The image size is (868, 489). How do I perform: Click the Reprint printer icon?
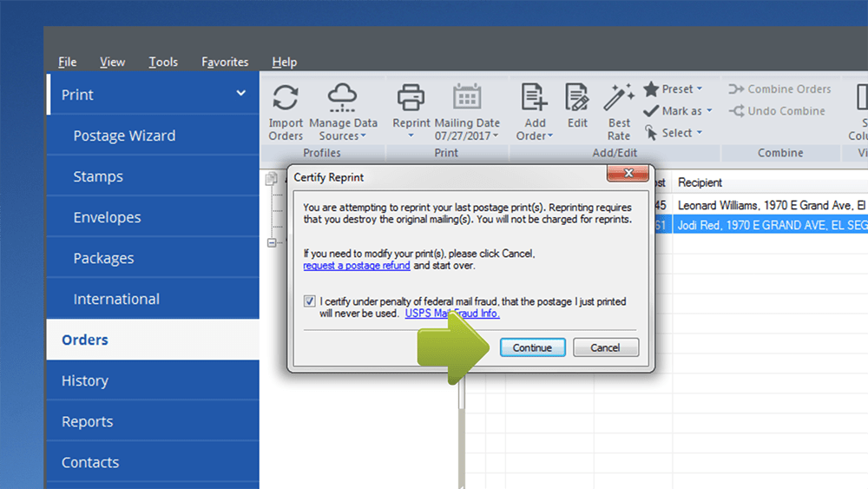411,97
